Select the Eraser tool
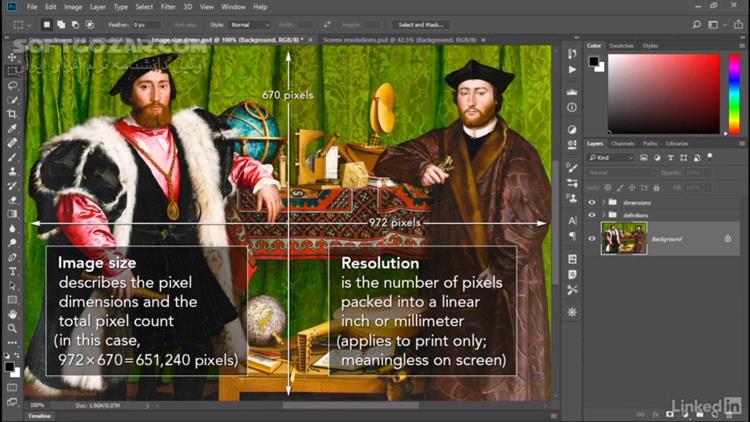The width and height of the screenshot is (750, 422). coord(12,200)
